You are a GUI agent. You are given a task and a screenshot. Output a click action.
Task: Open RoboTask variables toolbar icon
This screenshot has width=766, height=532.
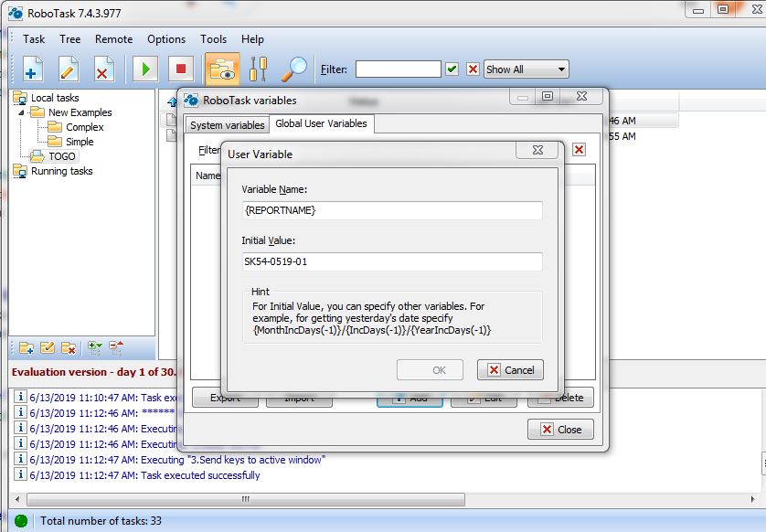pos(222,69)
